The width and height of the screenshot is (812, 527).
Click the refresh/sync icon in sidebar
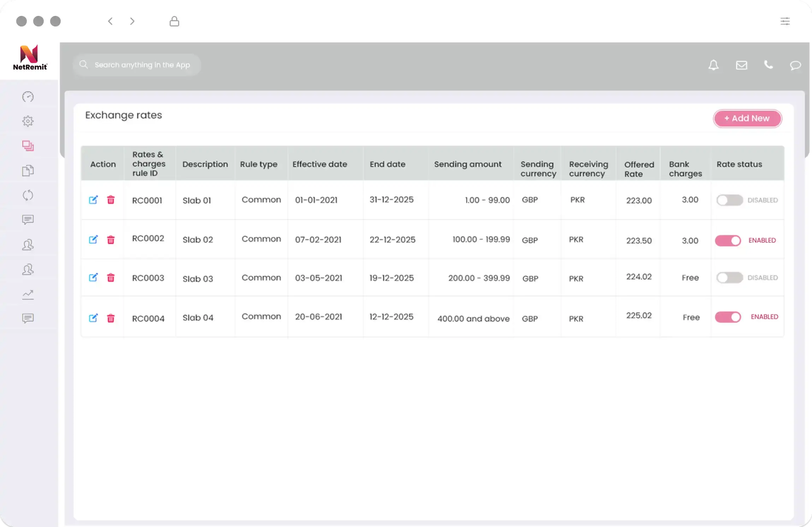pyautogui.click(x=28, y=195)
